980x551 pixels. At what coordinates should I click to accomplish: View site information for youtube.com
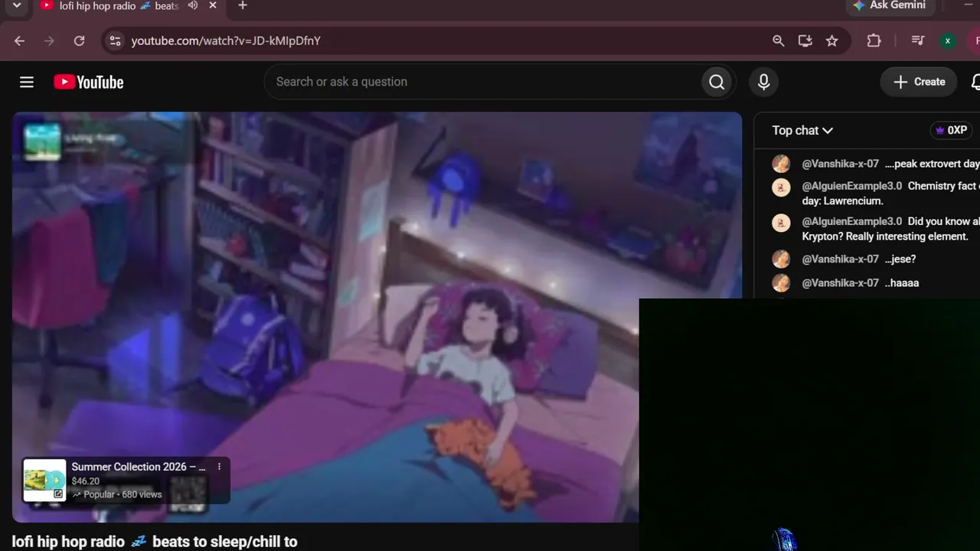(x=115, y=41)
